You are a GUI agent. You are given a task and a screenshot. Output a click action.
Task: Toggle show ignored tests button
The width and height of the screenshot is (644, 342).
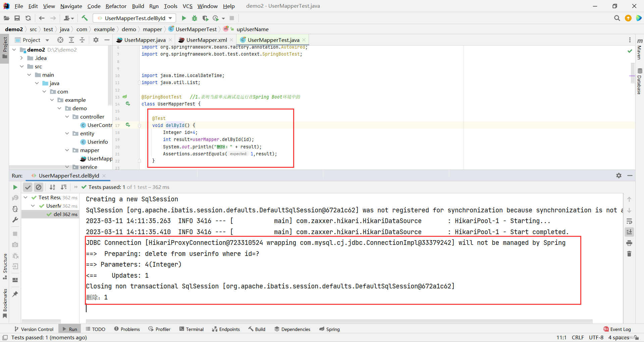pyautogui.click(x=39, y=187)
